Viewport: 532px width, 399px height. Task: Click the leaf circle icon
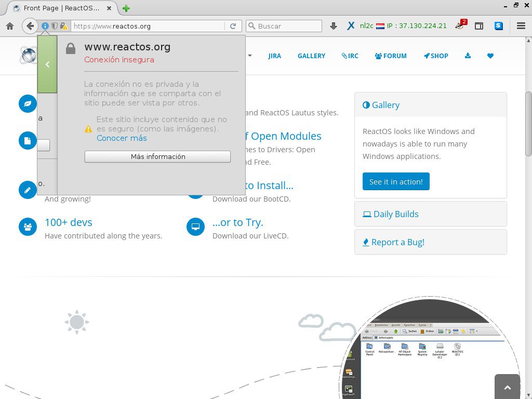28,104
